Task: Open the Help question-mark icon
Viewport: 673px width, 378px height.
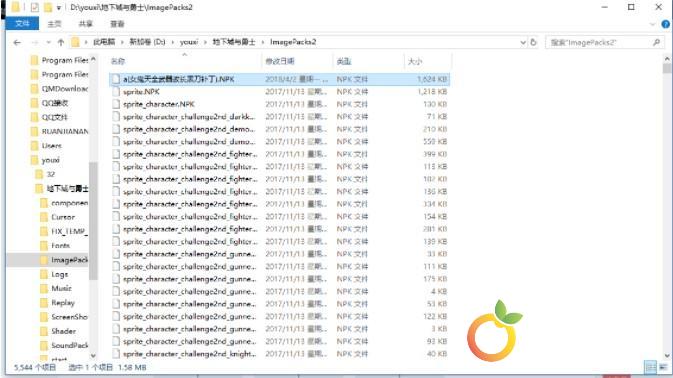Action: pos(665,24)
